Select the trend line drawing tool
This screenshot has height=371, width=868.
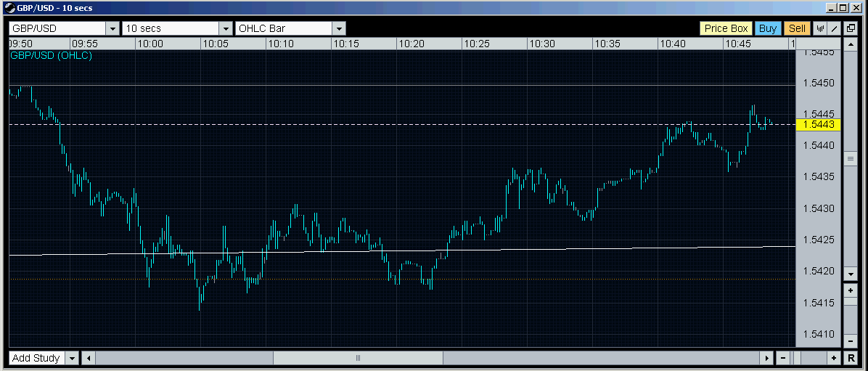click(x=835, y=28)
